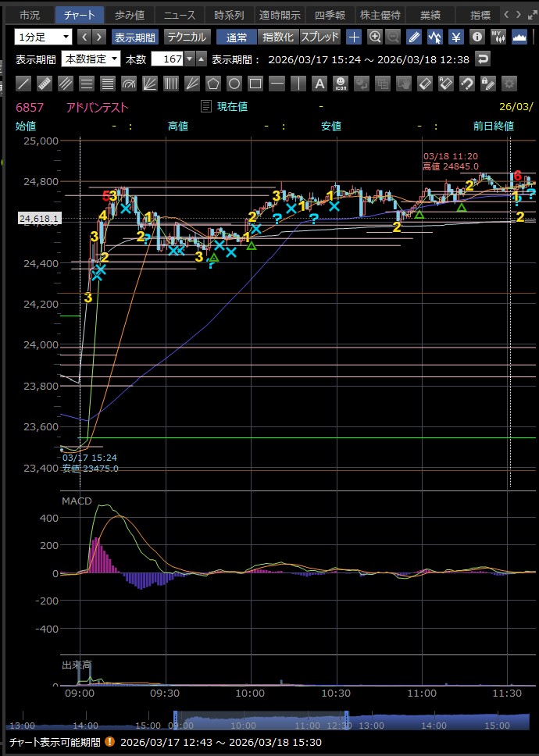Image resolution: width=539 pixels, height=756 pixels.
Task: Open the chart information icon
Action: pos(477,37)
